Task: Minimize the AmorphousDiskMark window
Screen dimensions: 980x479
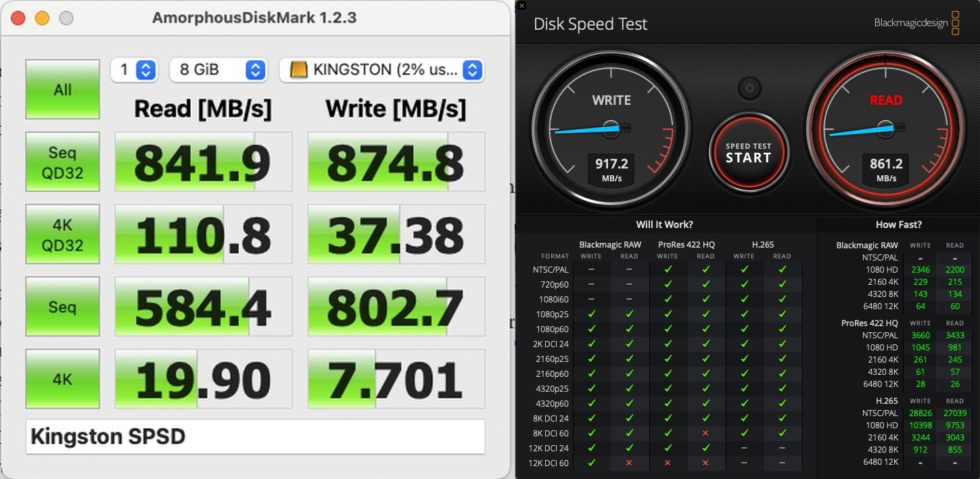Action: tap(42, 18)
